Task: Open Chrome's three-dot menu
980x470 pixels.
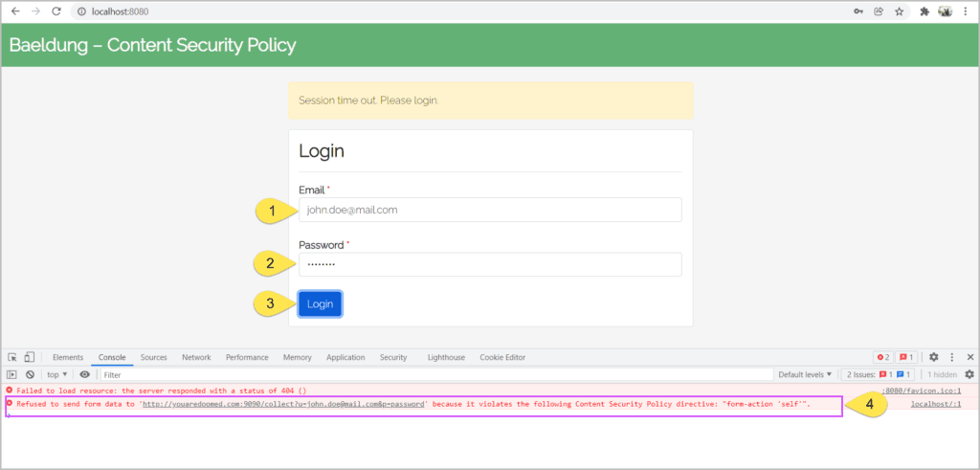Action: coord(967,11)
